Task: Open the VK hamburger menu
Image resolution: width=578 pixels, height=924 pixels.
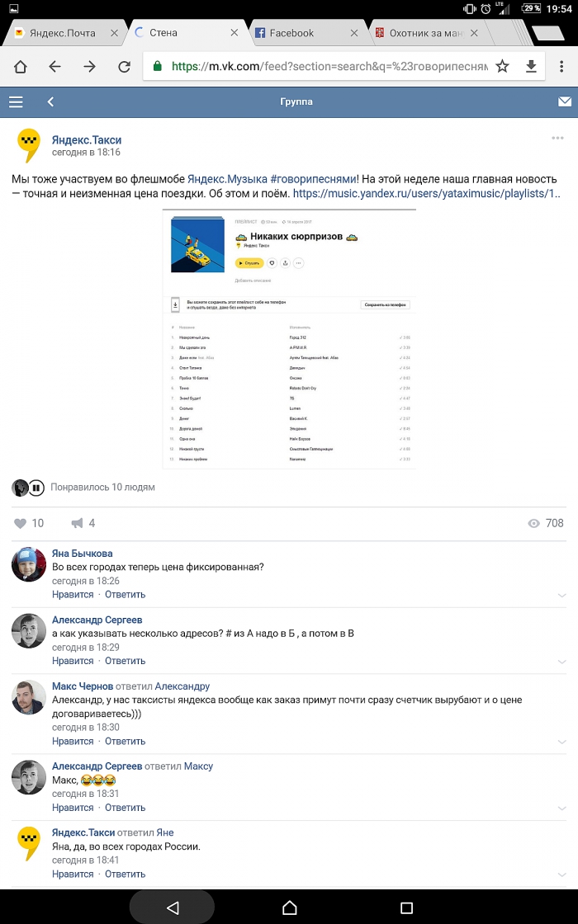Action: point(16,102)
